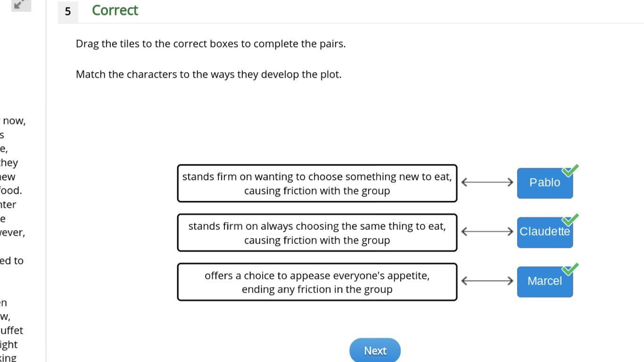Click the 'Match the characters' prompt text

click(x=208, y=74)
